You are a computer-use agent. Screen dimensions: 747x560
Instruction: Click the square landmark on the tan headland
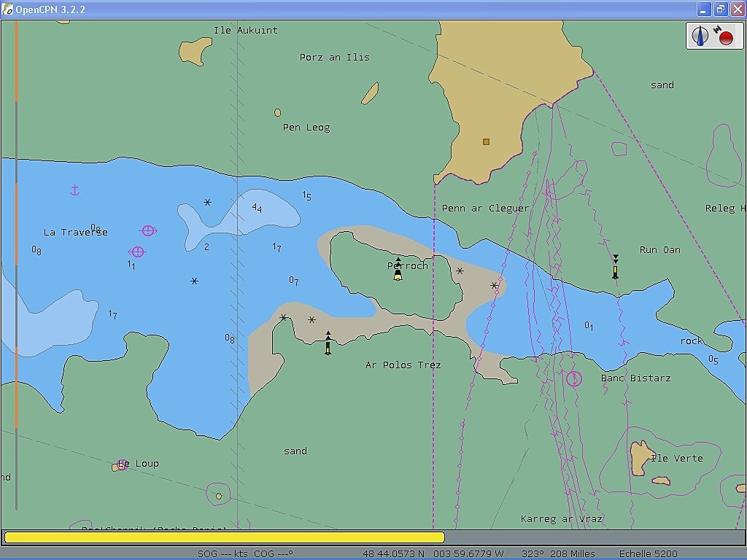(x=486, y=141)
